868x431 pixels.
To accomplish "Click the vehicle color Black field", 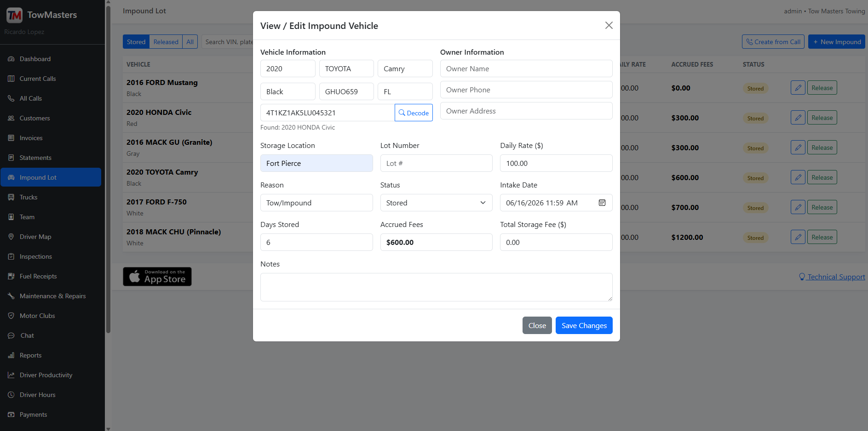I will (x=288, y=91).
